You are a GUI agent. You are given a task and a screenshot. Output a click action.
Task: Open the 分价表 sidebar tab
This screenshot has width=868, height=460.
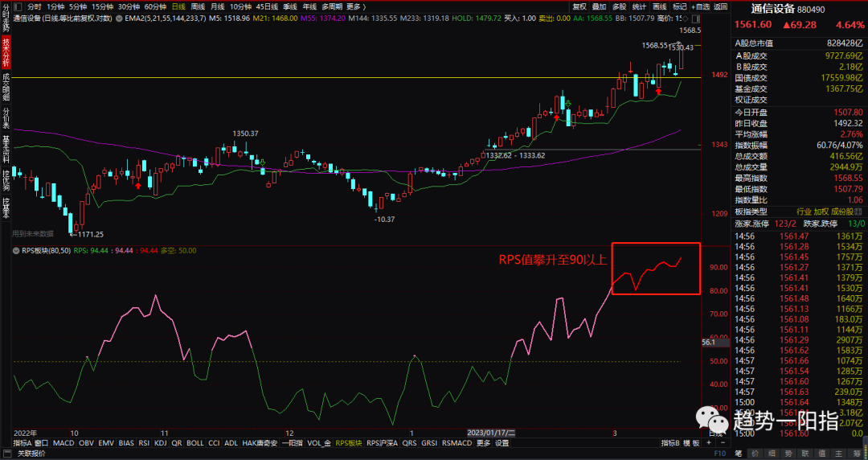tap(6, 117)
